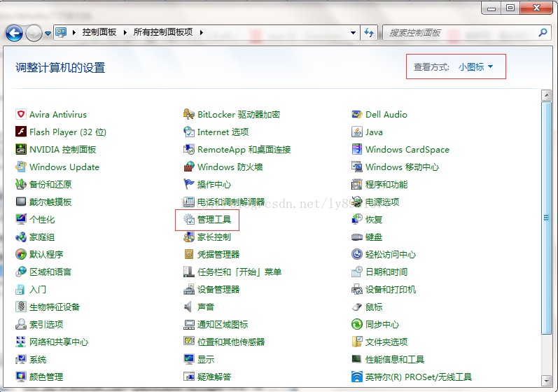Open the 键盘 keyboard icon
The width and height of the screenshot is (558, 392).
coord(357,237)
